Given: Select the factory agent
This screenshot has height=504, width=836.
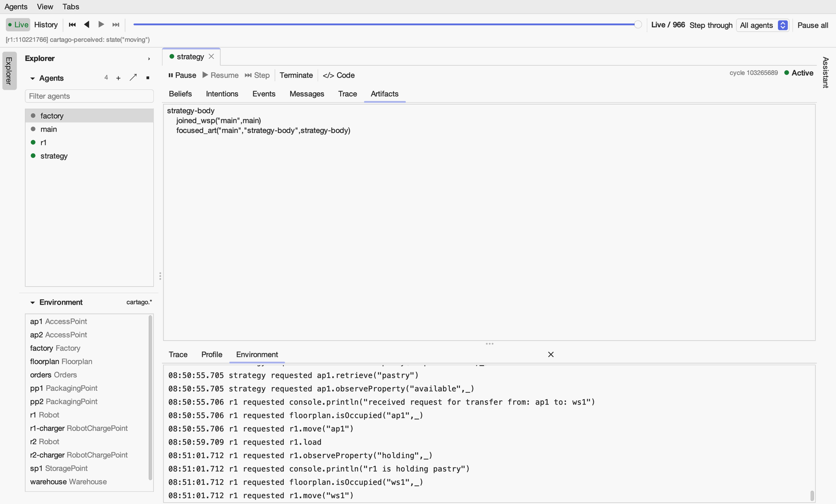Looking at the screenshot, I should pos(89,116).
